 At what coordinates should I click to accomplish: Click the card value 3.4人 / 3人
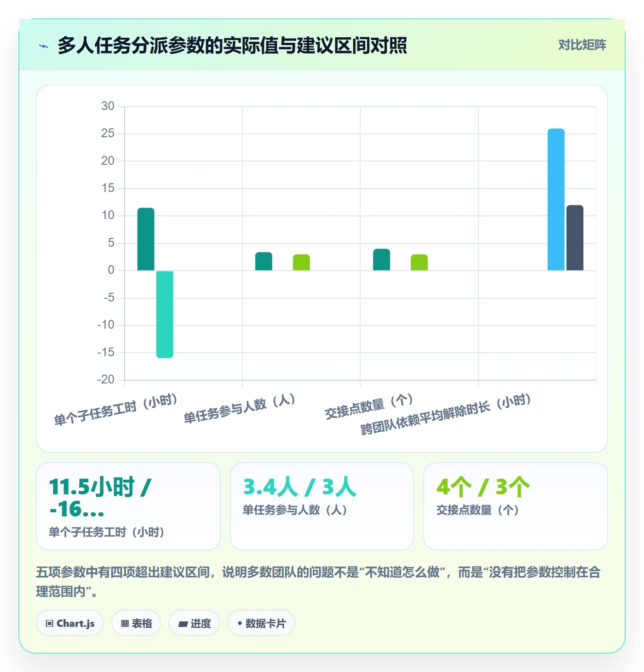300,487
